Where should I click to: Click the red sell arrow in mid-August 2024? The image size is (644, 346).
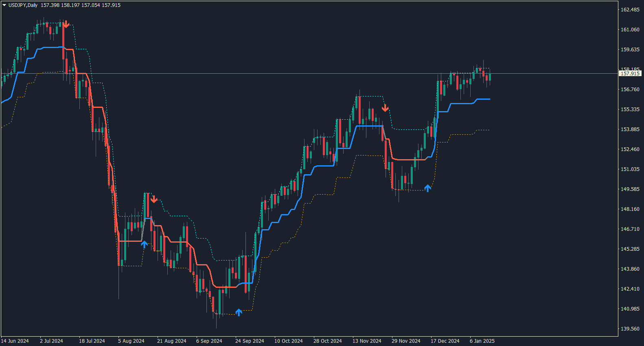coord(154,199)
